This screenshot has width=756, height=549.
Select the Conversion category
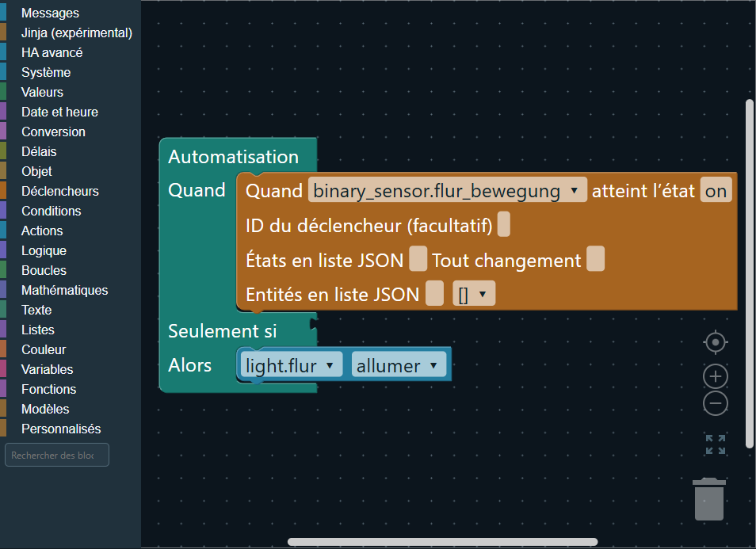click(71, 132)
